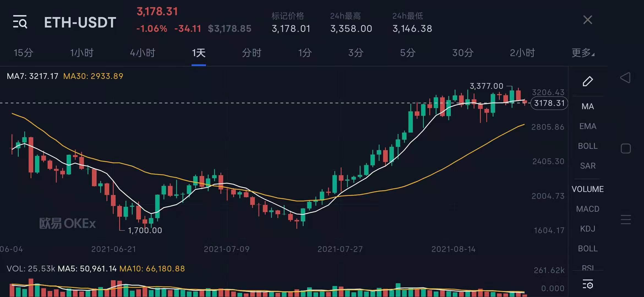This screenshot has width=644, height=297.
Task: Select the 4小时 timeframe tab
Action: (143, 53)
